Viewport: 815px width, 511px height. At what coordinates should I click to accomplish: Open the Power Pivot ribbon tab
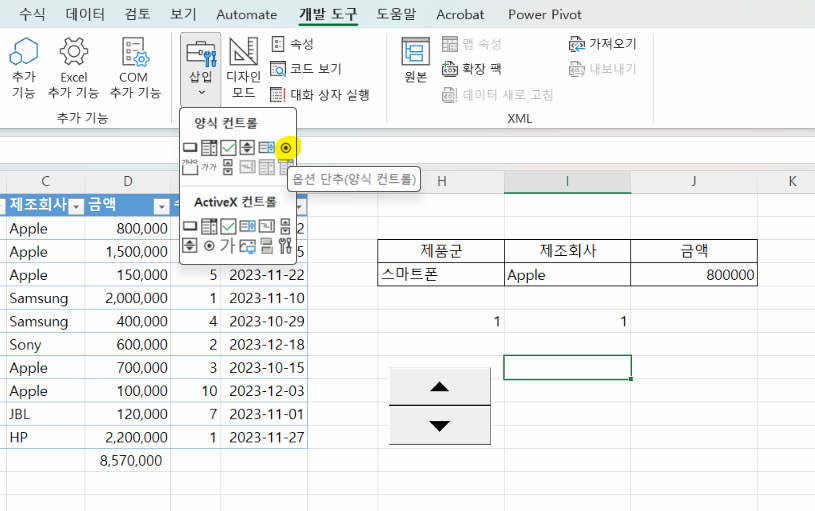click(545, 14)
